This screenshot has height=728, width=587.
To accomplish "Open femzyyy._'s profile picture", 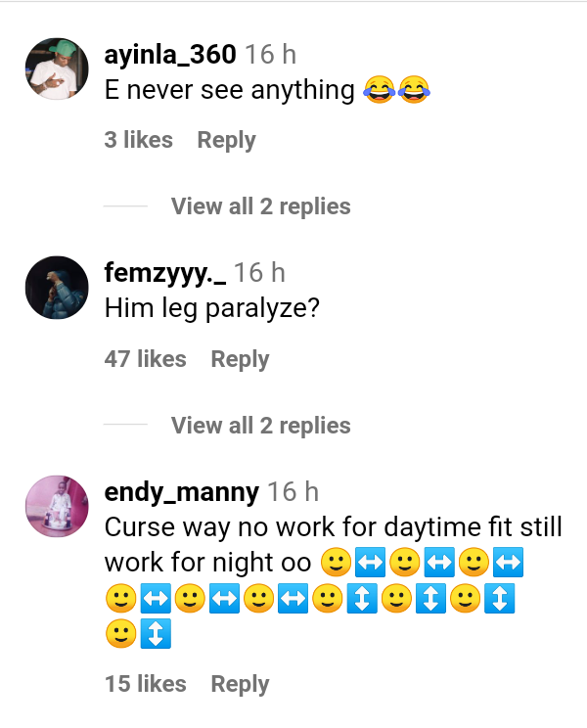I will pos(56,288).
